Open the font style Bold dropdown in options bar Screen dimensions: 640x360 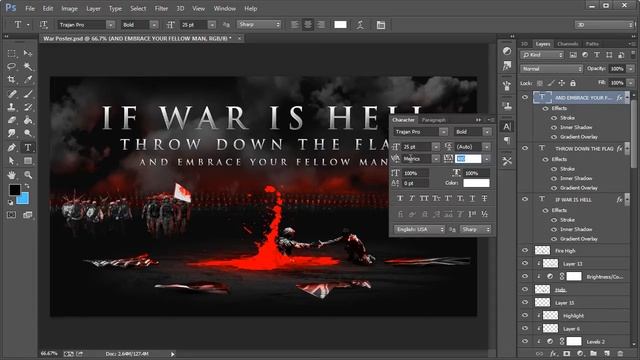click(153, 25)
